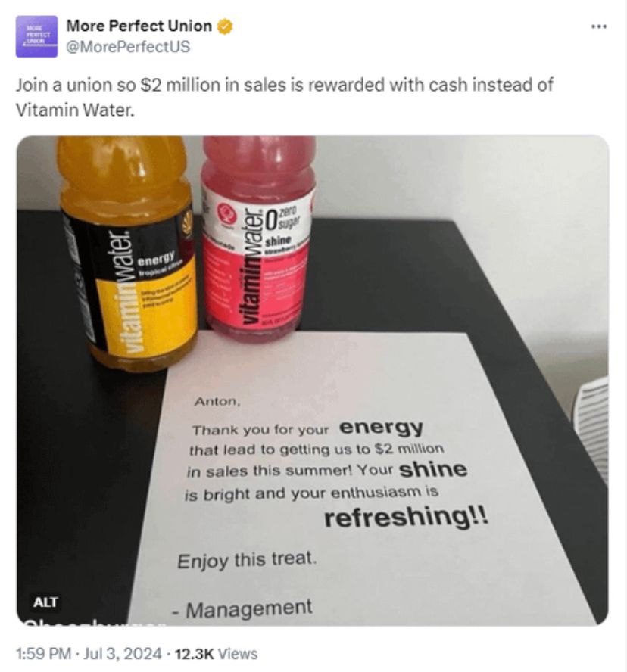Open the More Perfect Union profile avatar
The image size is (627, 672).
[36, 36]
